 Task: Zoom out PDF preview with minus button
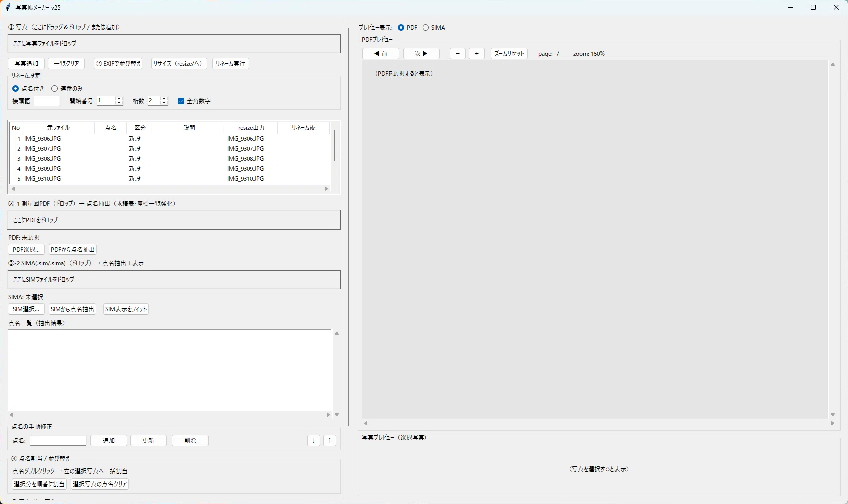458,54
